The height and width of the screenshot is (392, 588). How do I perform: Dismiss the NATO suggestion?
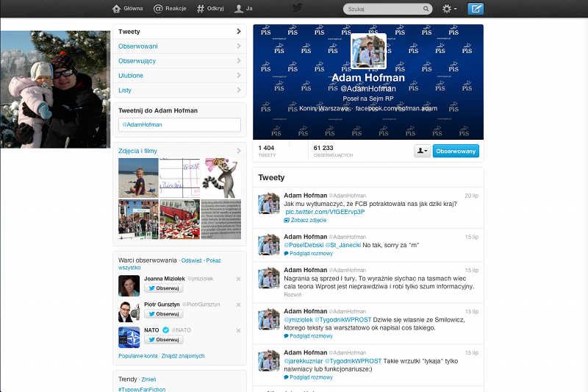pos(238,330)
